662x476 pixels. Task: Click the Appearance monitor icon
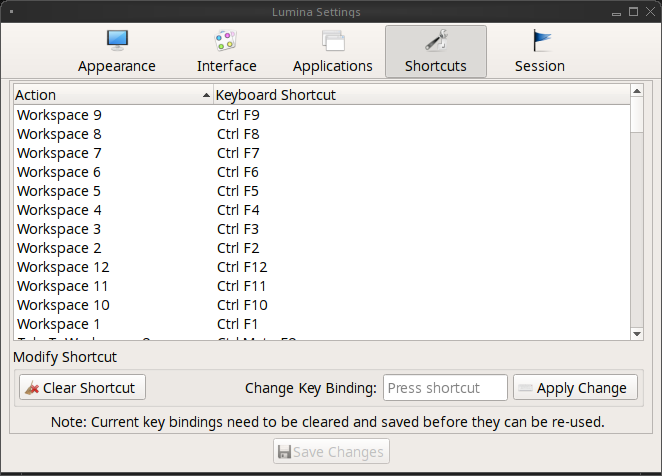click(117, 40)
